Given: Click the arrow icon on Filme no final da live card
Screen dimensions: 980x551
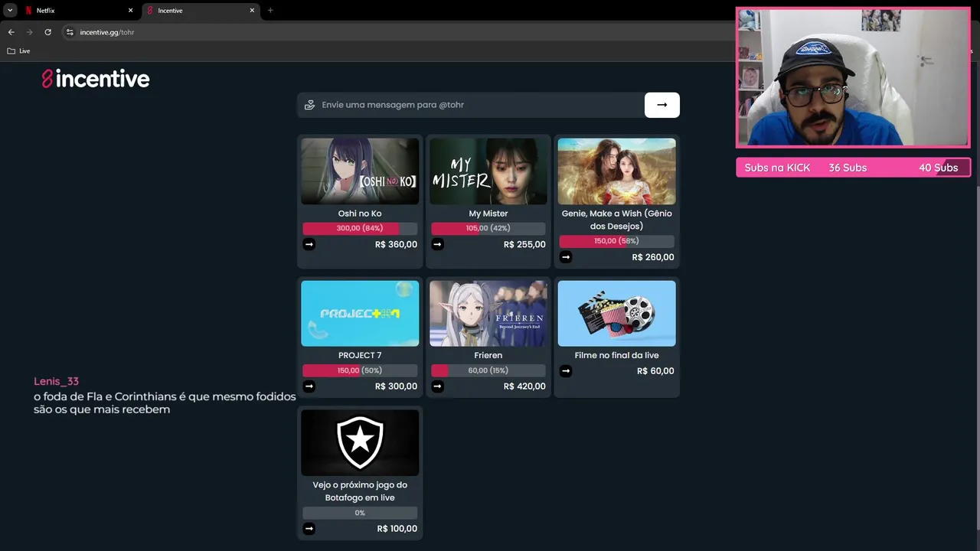Looking at the screenshot, I should point(566,371).
